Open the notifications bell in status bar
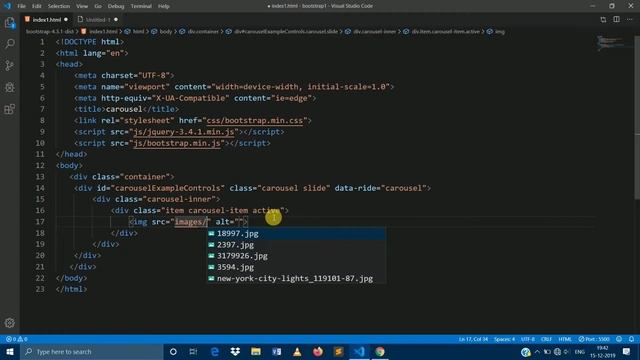 coord(631,339)
